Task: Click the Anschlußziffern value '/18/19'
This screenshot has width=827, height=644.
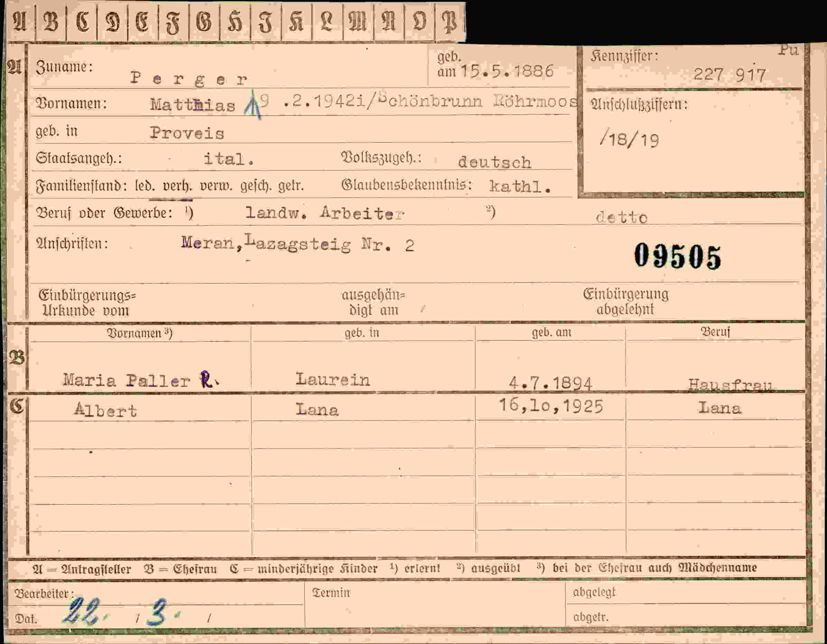Action: coord(629,140)
